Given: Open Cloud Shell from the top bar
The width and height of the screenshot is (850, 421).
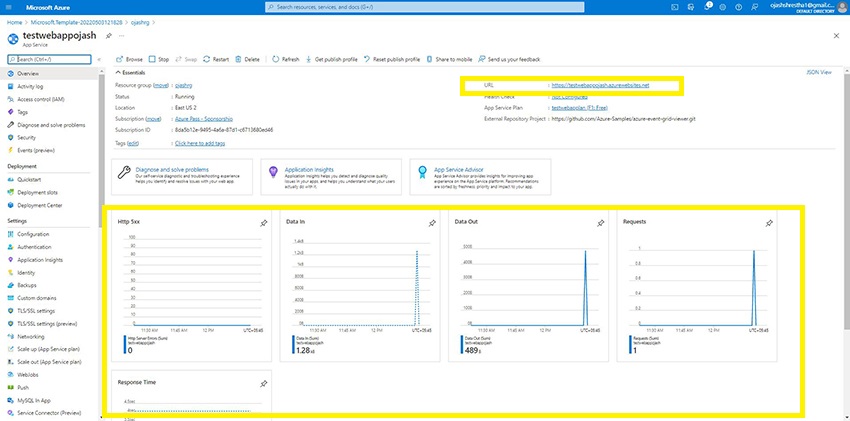Looking at the screenshot, I should point(674,7).
